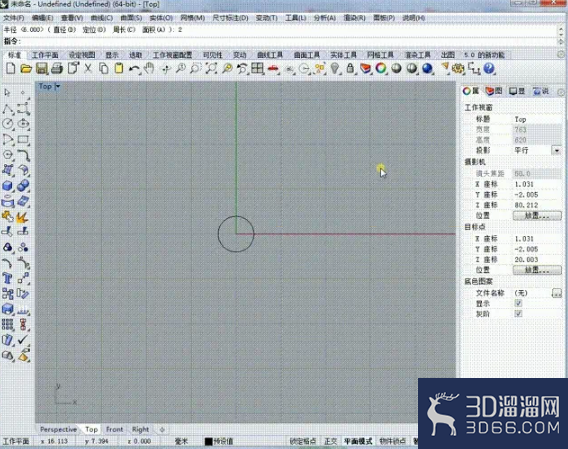The height and width of the screenshot is (449, 568).
Task: Click the light bulb Hide objects icon
Action: [335, 68]
